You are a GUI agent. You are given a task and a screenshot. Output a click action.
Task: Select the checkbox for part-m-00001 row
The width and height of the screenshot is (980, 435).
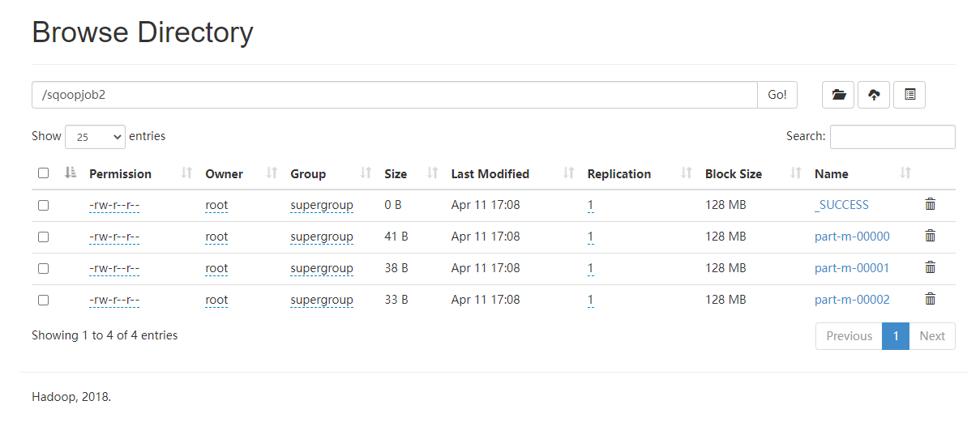[44, 269]
